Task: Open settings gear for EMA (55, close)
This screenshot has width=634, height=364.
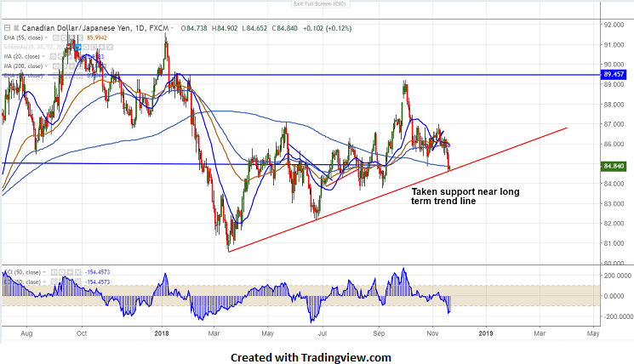Action: click(x=64, y=37)
